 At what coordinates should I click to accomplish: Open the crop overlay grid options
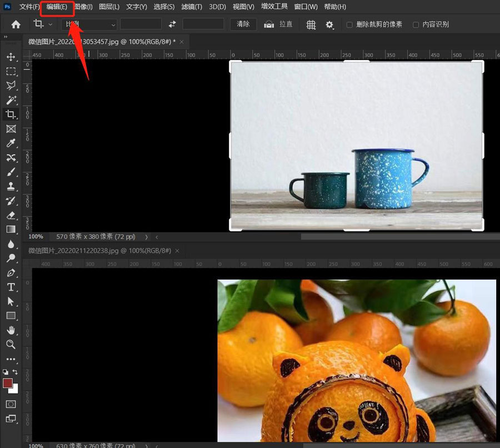(x=311, y=24)
